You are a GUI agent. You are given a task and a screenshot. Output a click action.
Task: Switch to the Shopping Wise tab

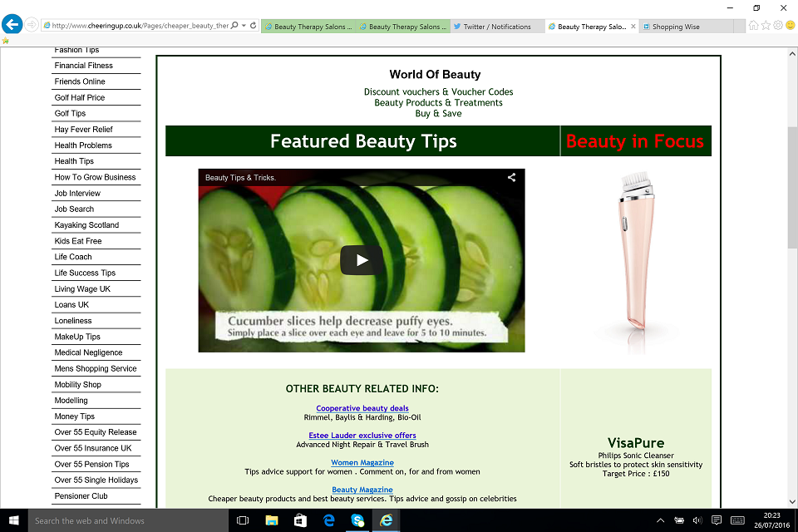click(x=675, y=27)
